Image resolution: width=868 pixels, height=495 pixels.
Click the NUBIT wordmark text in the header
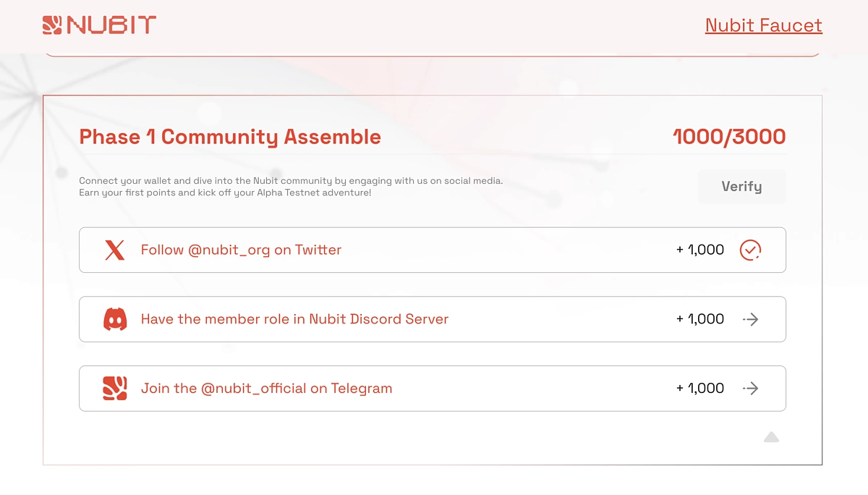pos(111,25)
